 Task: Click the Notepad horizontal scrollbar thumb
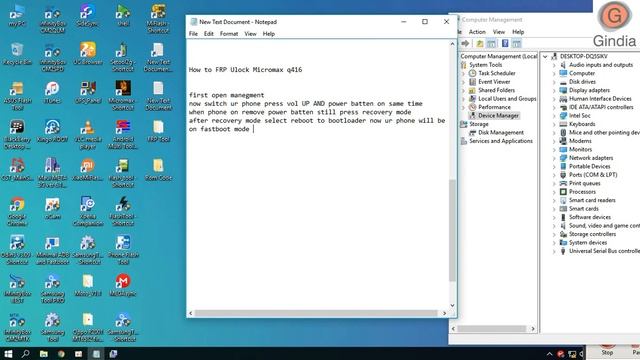click(316, 313)
